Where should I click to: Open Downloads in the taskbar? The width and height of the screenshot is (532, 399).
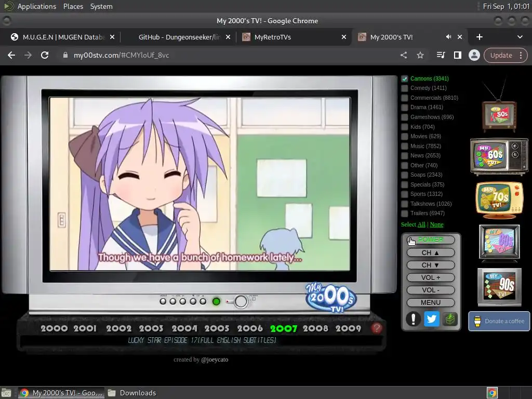132,393
